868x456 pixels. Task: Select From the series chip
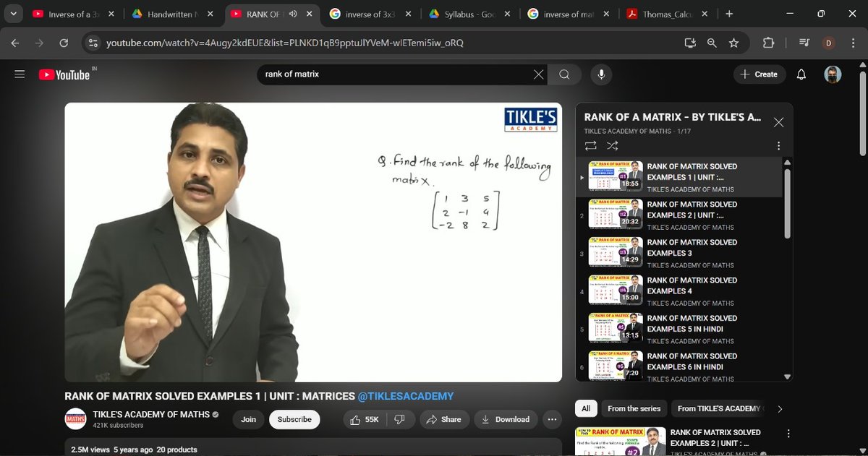(x=634, y=408)
